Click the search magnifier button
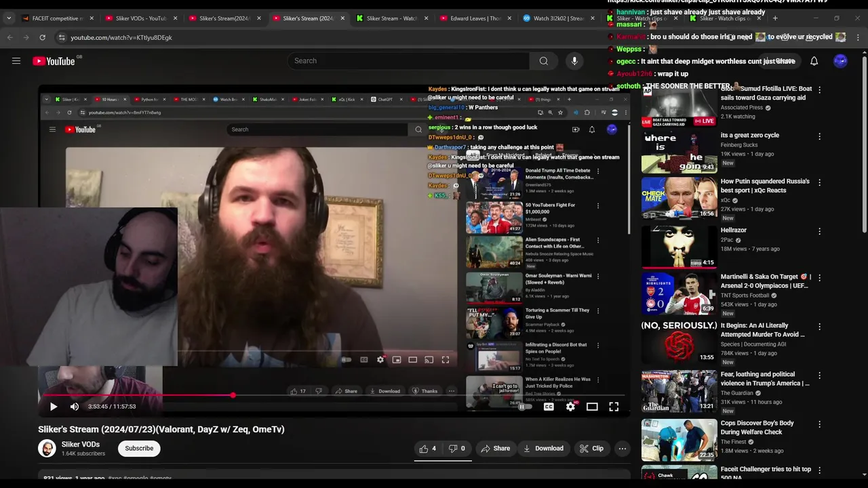The width and height of the screenshot is (868, 488). (543, 61)
